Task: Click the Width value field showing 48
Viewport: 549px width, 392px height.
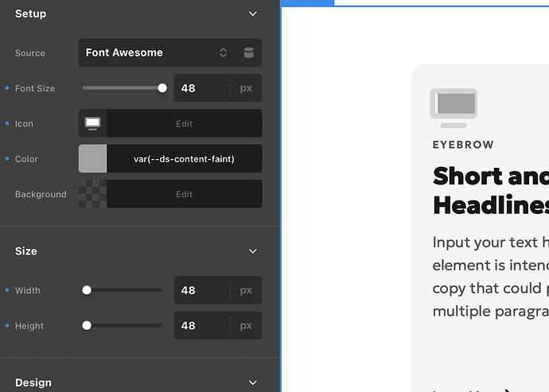Action: click(x=201, y=290)
